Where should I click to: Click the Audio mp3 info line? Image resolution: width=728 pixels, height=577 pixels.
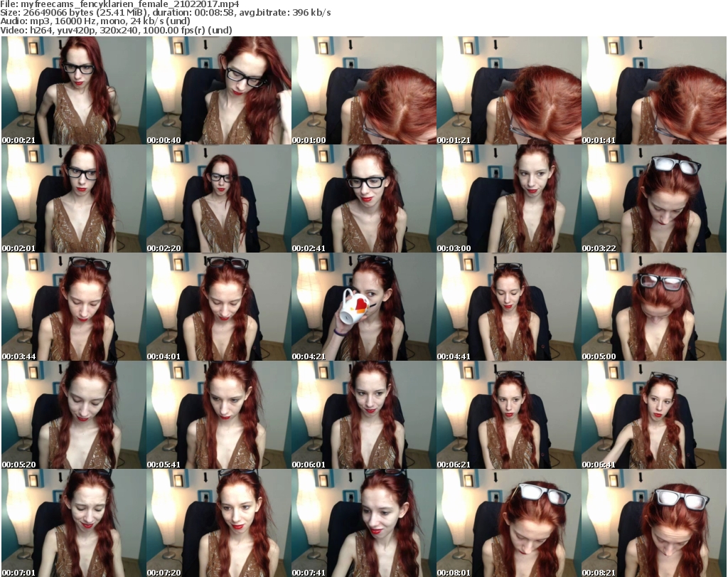(95, 21)
